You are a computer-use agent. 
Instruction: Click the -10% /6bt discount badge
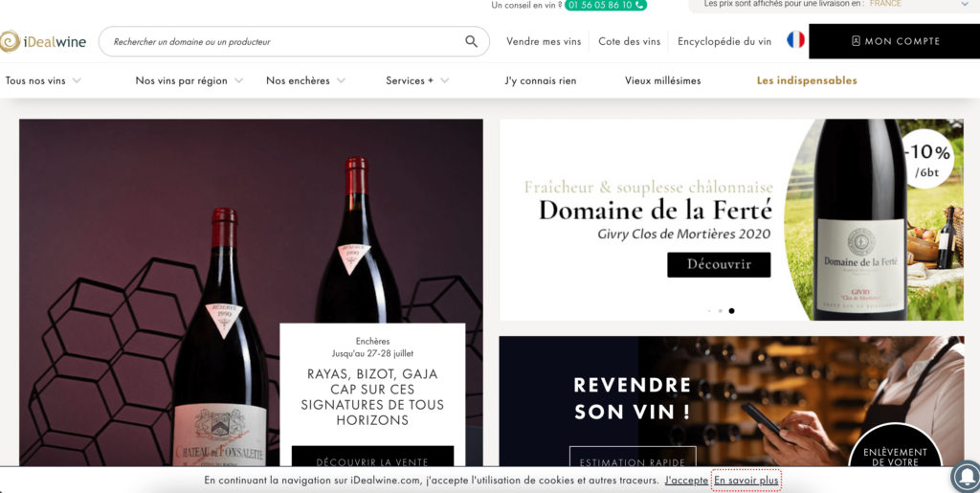coord(928,160)
